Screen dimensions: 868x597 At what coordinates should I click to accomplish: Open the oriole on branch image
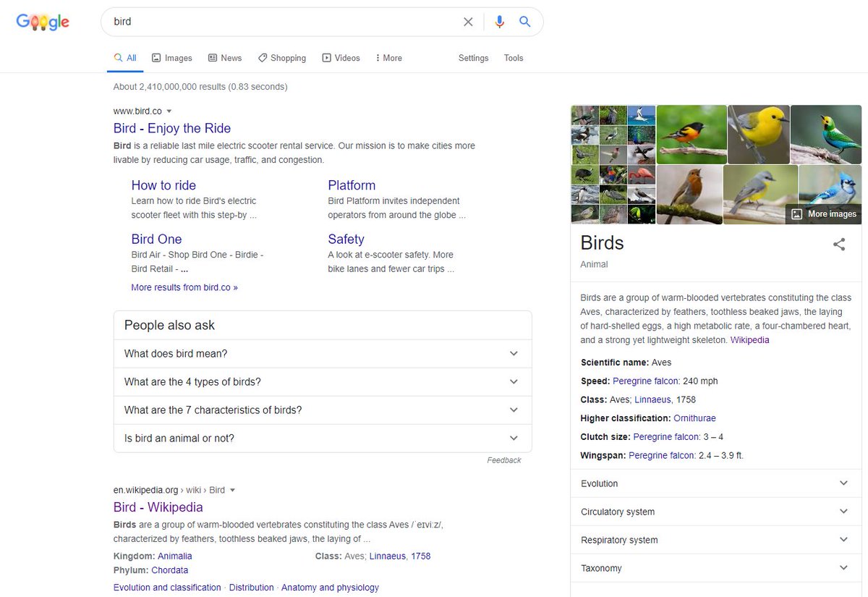pos(692,135)
